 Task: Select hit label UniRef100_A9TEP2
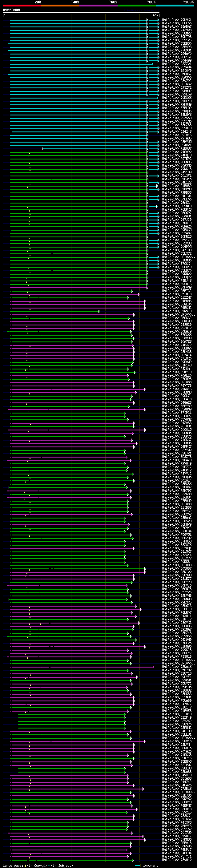coord(176,159)
